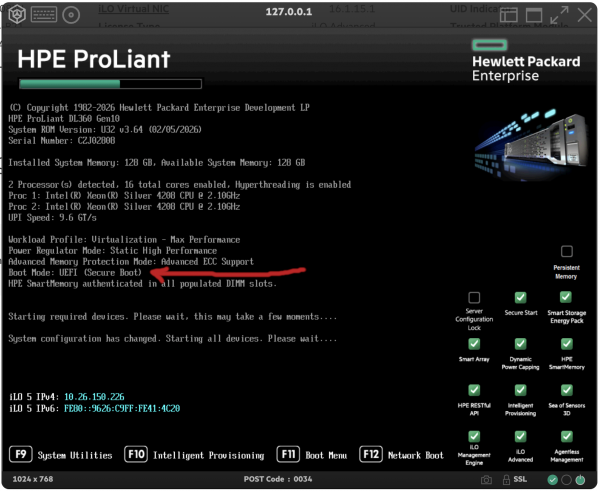600x491 pixels.
Task: Click F11 Boot Menu
Action: (312, 455)
